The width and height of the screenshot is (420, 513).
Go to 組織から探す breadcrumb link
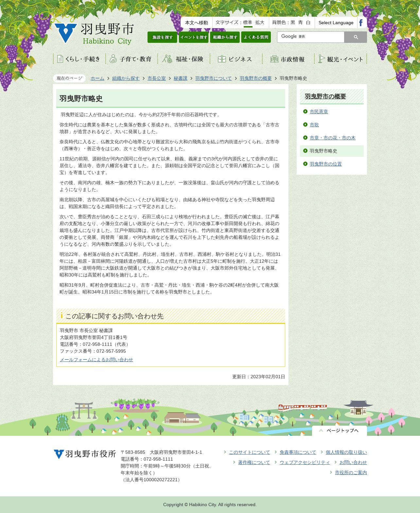click(126, 79)
